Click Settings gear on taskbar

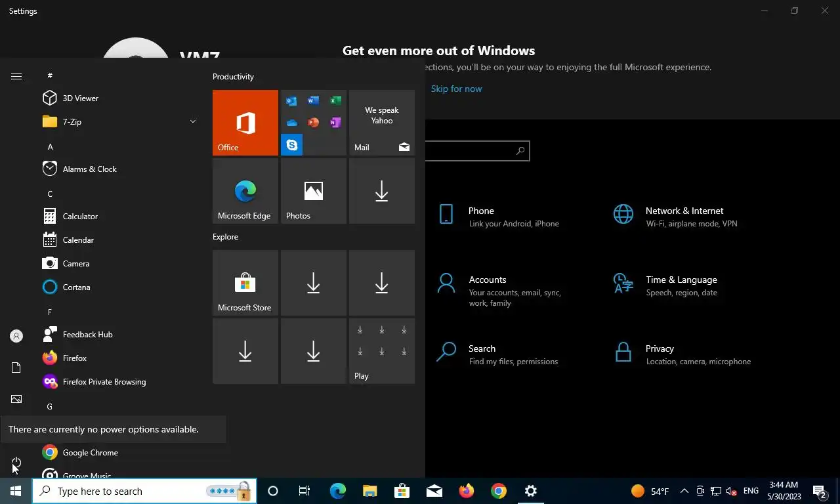(531, 491)
